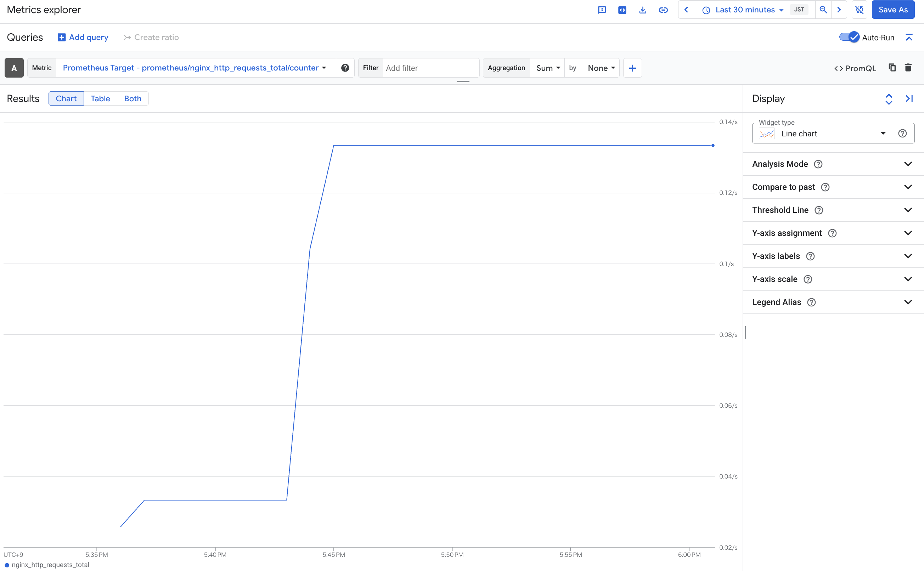Duplicate query A with copy icon

[892, 68]
